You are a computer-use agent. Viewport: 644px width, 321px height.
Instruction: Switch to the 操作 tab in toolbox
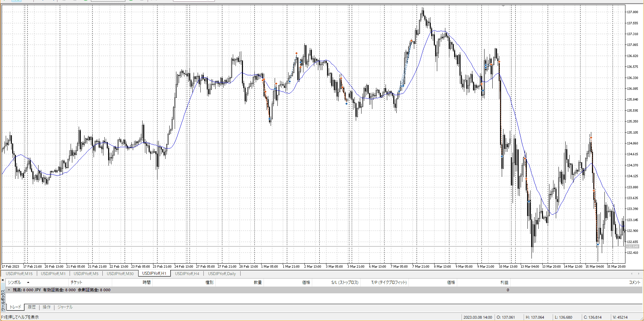pos(47,307)
